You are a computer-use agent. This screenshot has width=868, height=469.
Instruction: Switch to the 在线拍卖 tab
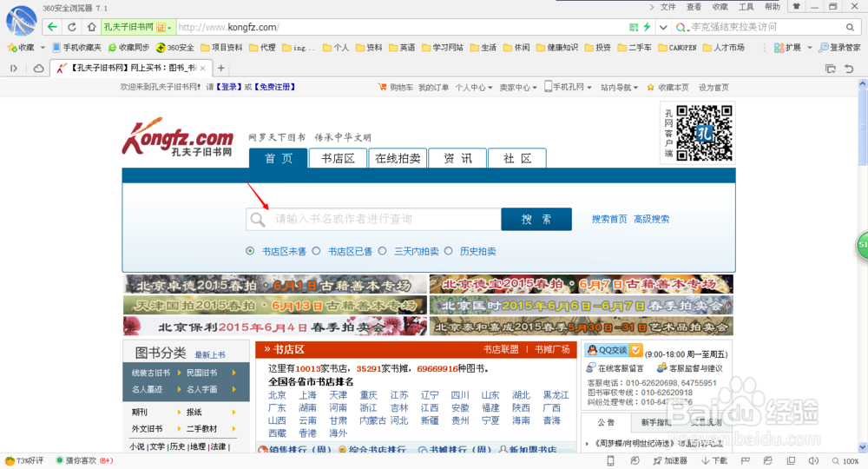[398, 158]
